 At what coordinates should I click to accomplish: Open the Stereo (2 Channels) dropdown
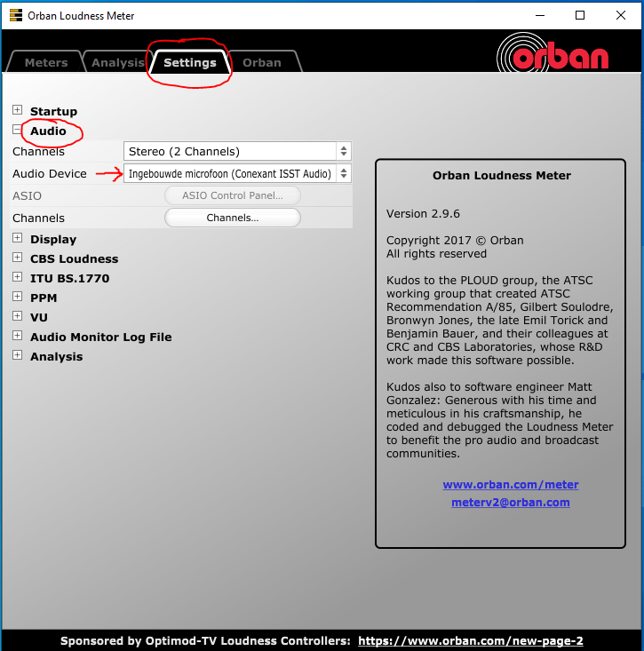[x=237, y=151]
